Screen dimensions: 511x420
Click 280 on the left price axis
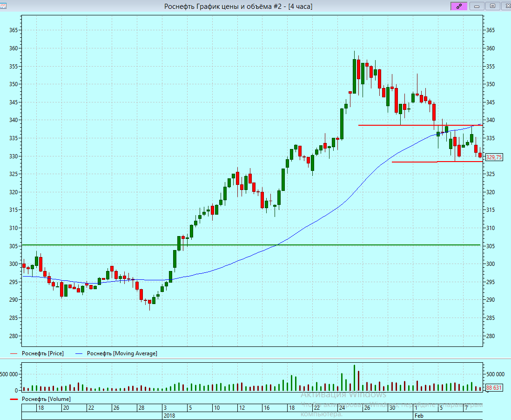click(13, 336)
